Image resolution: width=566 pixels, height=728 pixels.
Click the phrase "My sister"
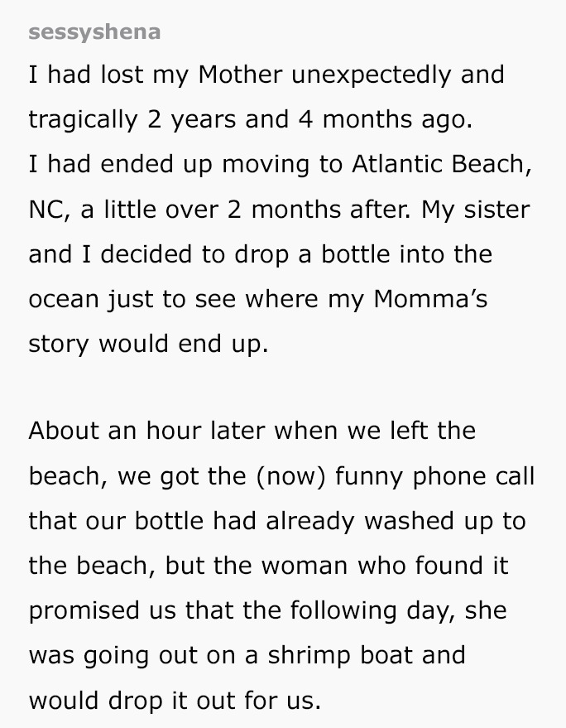pyautogui.click(x=474, y=209)
